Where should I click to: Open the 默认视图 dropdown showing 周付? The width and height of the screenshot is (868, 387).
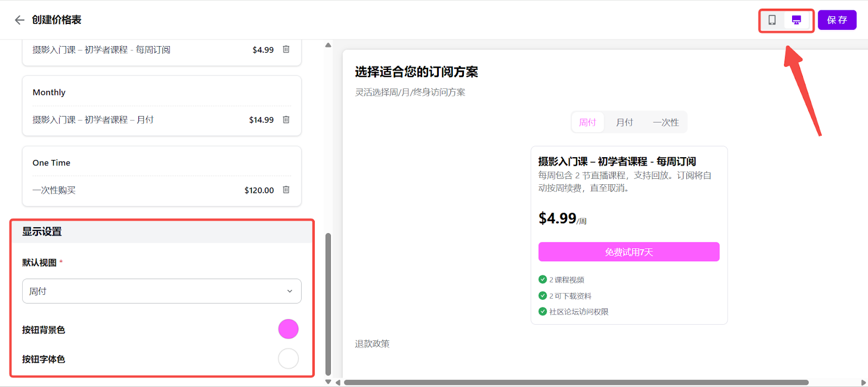(161, 291)
